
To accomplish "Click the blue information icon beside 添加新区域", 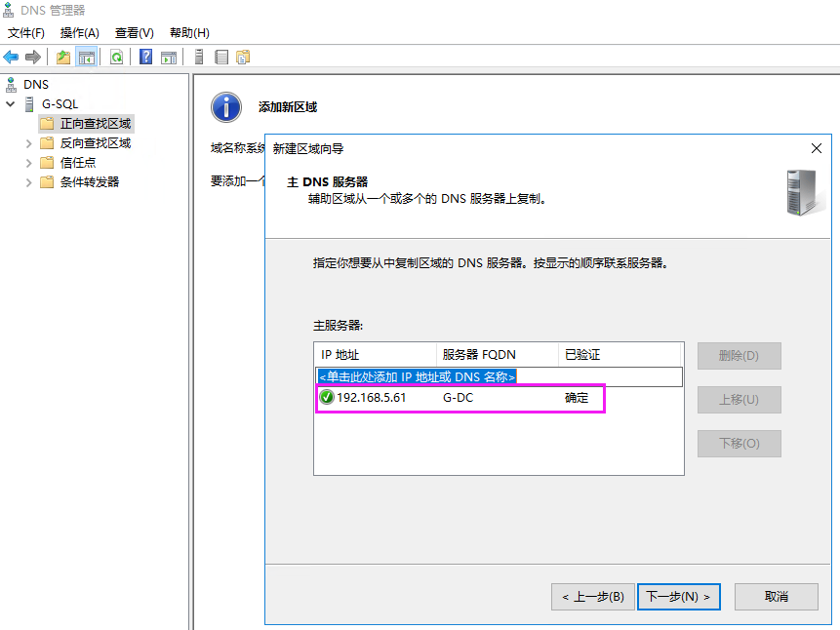I will (226, 107).
